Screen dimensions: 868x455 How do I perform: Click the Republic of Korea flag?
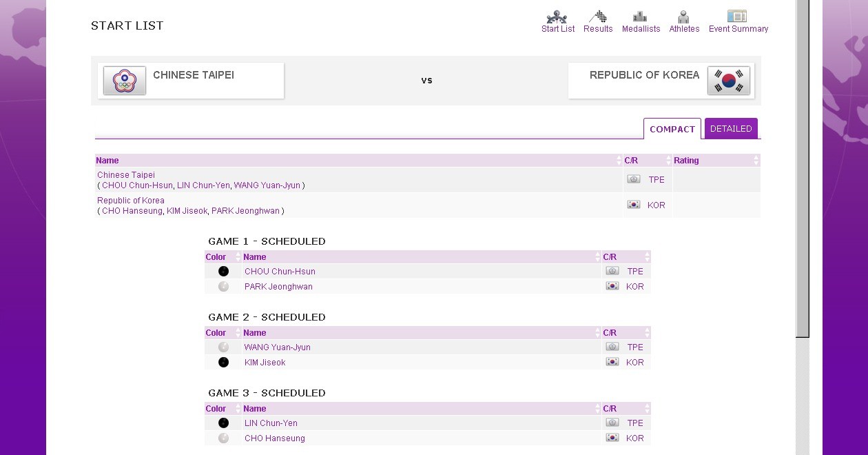point(728,81)
